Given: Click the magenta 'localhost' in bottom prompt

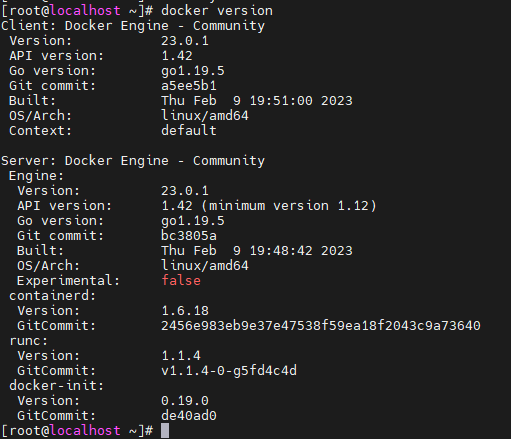Looking at the screenshot, I should (x=85, y=430).
